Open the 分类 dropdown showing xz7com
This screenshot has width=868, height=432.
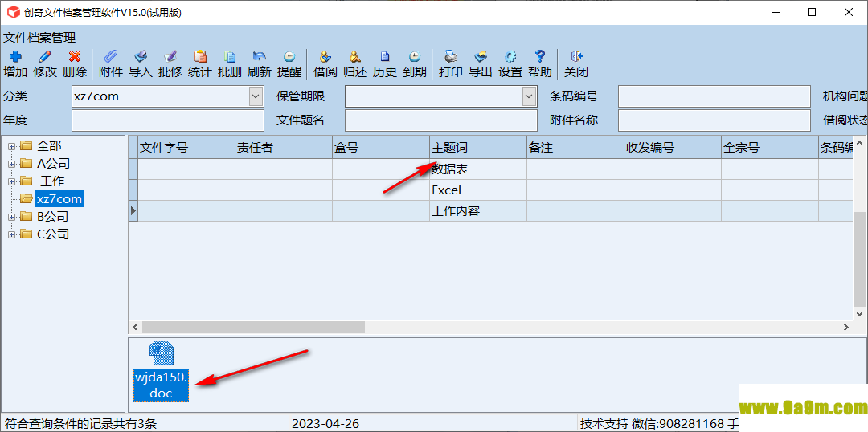256,97
